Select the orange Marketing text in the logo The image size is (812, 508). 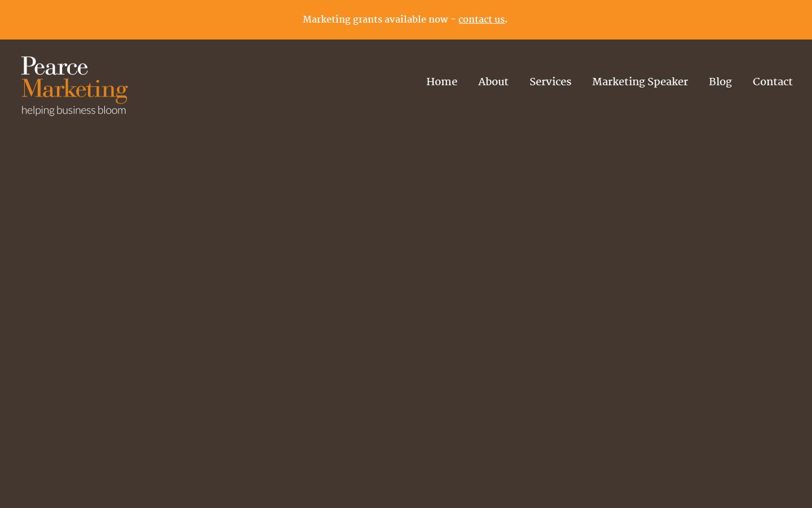click(75, 89)
